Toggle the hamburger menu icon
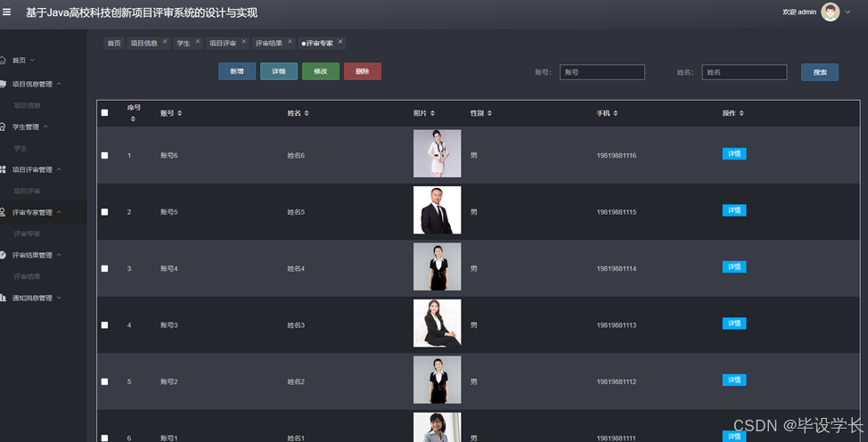The height and width of the screenshot is (442, 868). (6, 12)
